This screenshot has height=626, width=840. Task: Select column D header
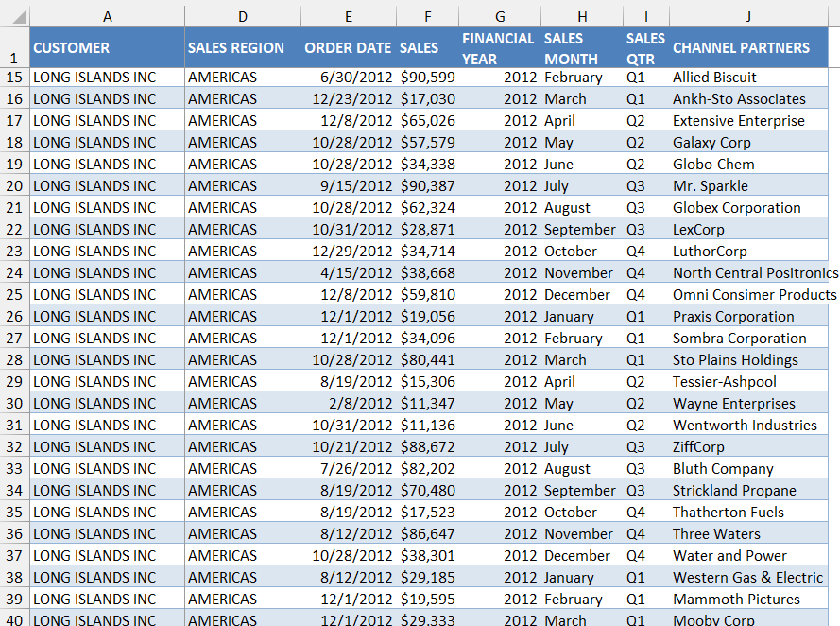coord(243,17)
